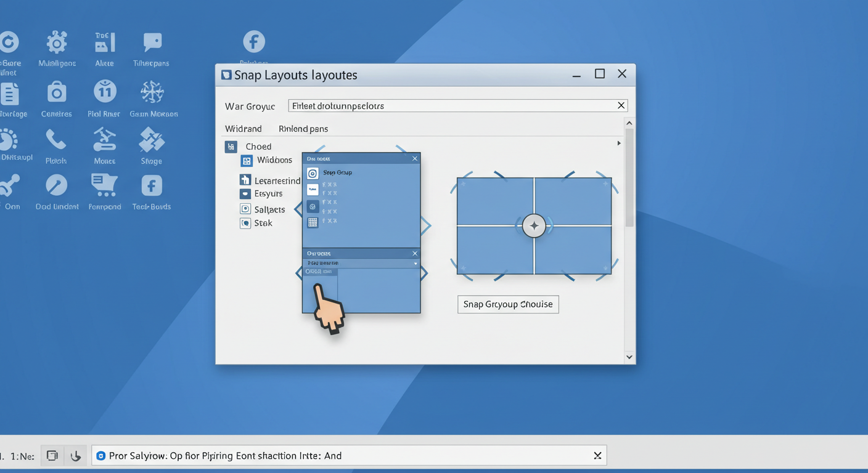Click the center control of the snap layout preview
This screenshot has height=473, width=868.
coord(534,225)
